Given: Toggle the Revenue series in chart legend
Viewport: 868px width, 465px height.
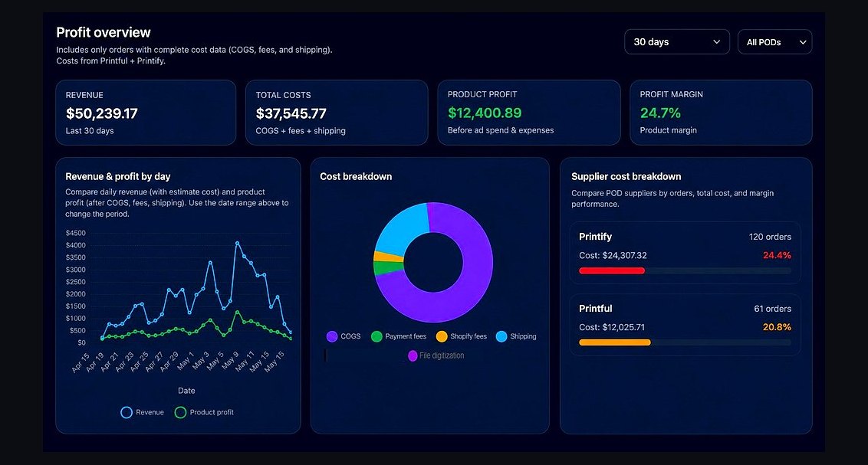Looking at the screenshot, I should point(143,412).
